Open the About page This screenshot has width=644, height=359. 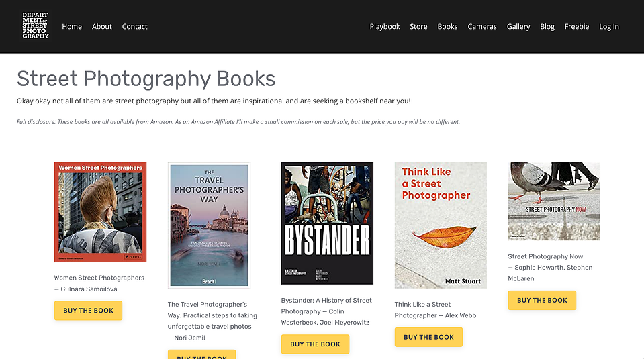[x=102, y=27]
